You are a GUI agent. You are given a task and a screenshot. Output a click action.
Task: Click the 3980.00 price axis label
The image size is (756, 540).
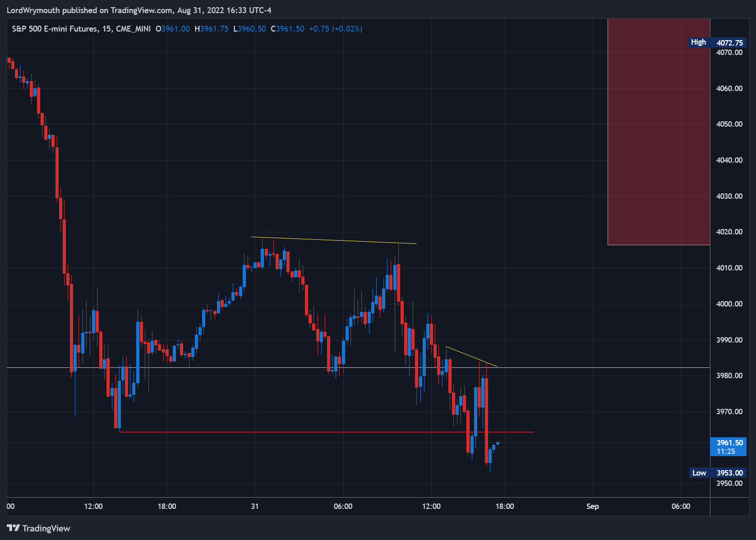tap(729, 375)
